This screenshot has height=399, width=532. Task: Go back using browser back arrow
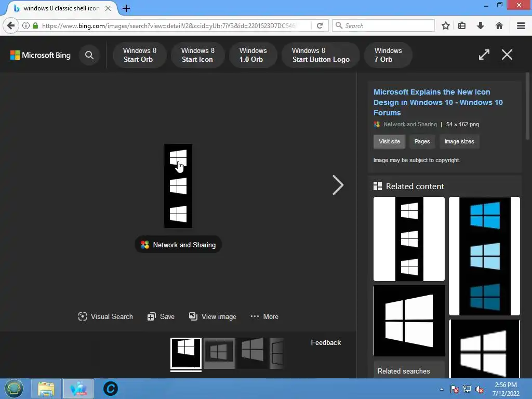(x=11, y=26)
